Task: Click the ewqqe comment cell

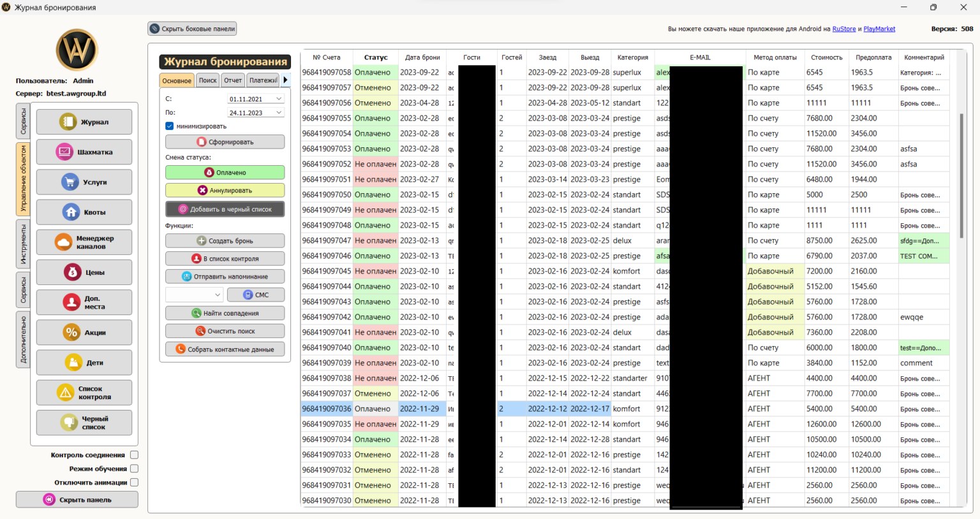Action: pyautogui.click(x=923, y=317)
